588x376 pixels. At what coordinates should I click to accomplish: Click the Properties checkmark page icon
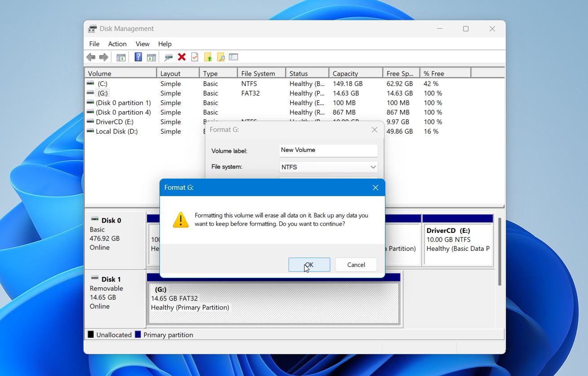[195, 57]
